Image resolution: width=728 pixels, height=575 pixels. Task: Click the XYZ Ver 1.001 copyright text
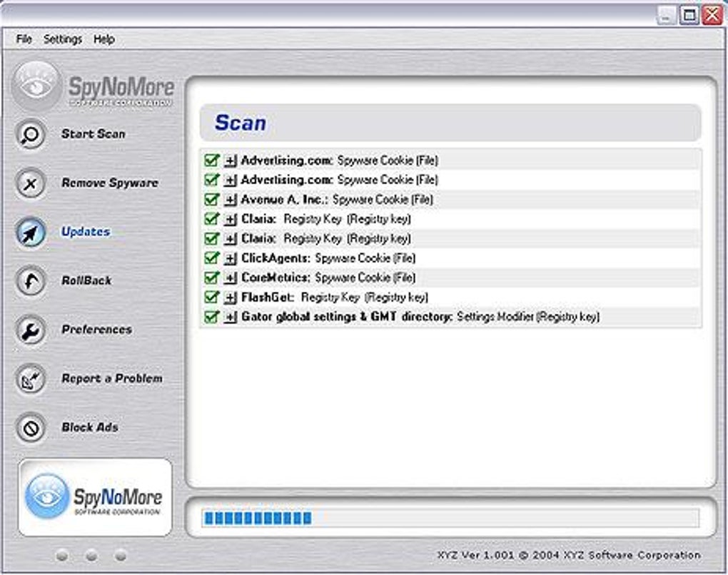coord(569,555)
